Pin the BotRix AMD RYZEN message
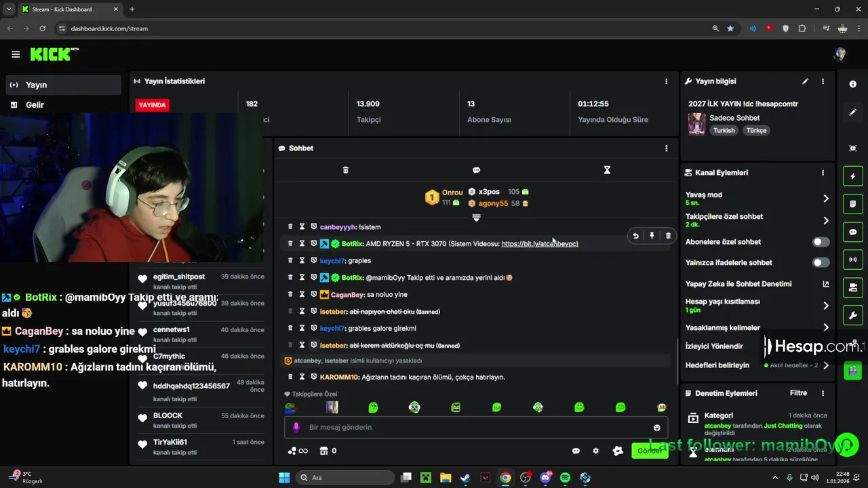868x488 pixels. coord(652,236)
